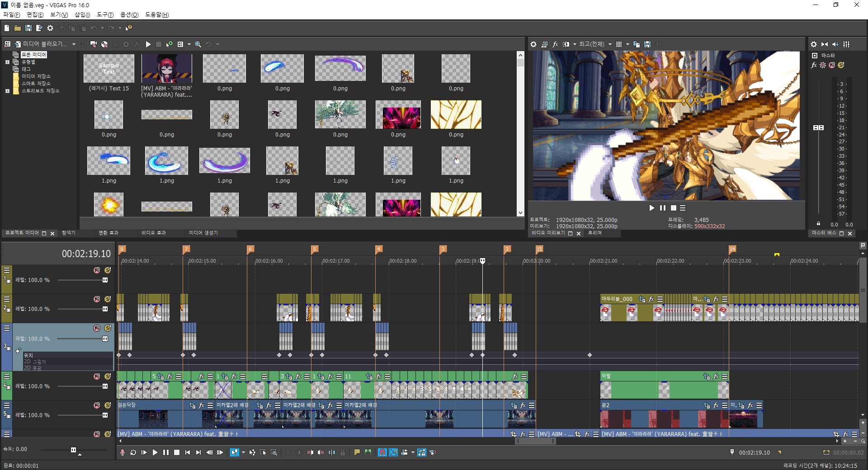Select the 미디어 저장소 bin
The height and width of the screenshot is (470, 868).
coord(36,76)
